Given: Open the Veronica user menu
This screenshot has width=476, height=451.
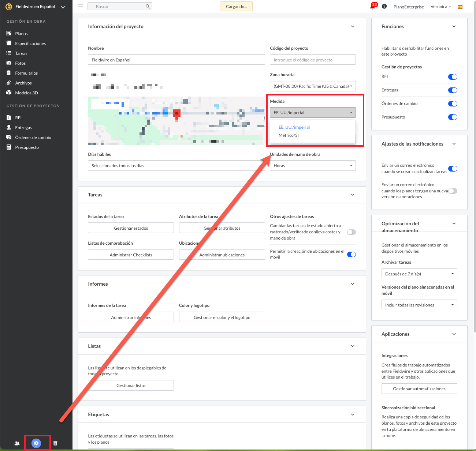Looking at the screenshot, I should pos(440,7).
